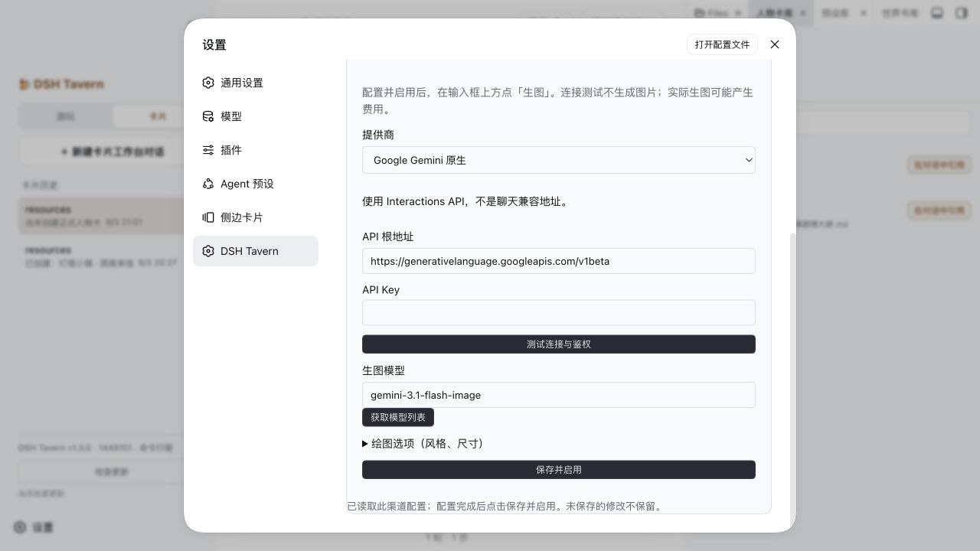Viewport: 980px width, 551px height.
Task: Toggle the bottom panel layout icon
Action: (x=936, y=13)
